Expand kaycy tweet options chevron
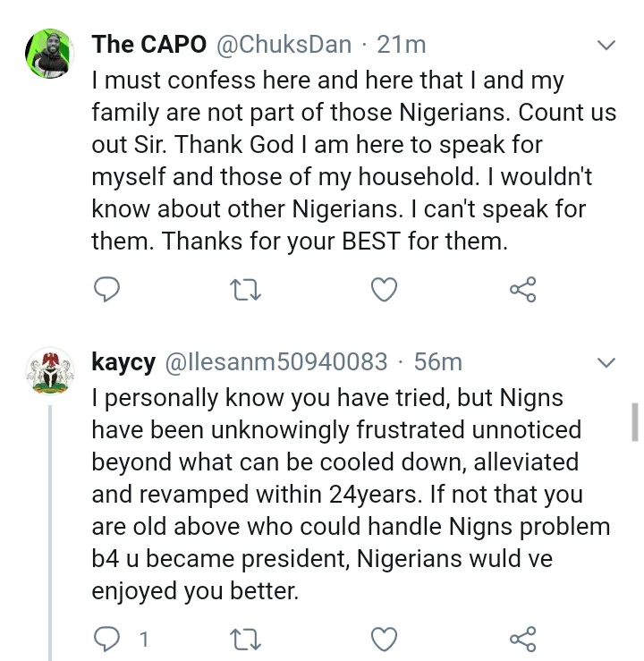 606,362
